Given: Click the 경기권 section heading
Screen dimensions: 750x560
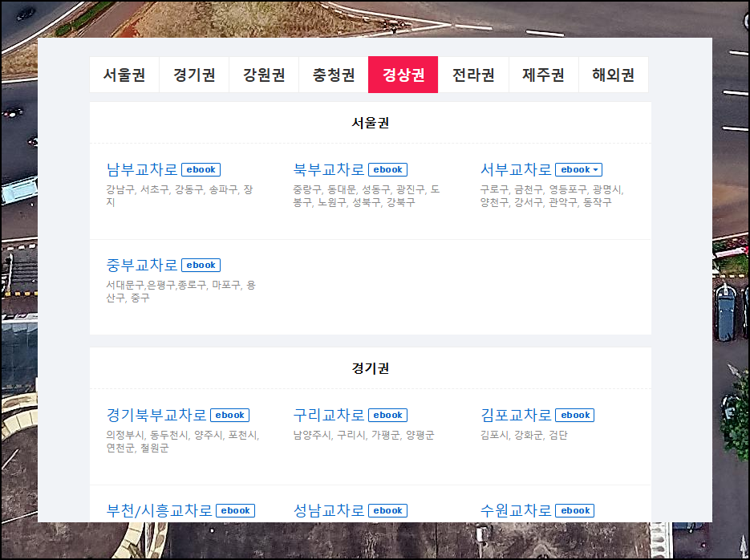Looking at the screenshot, I should pos(371,368).
